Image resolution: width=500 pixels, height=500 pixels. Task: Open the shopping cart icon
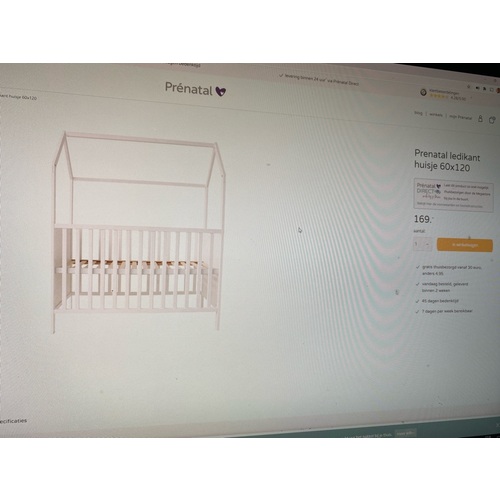pos(492,120)
